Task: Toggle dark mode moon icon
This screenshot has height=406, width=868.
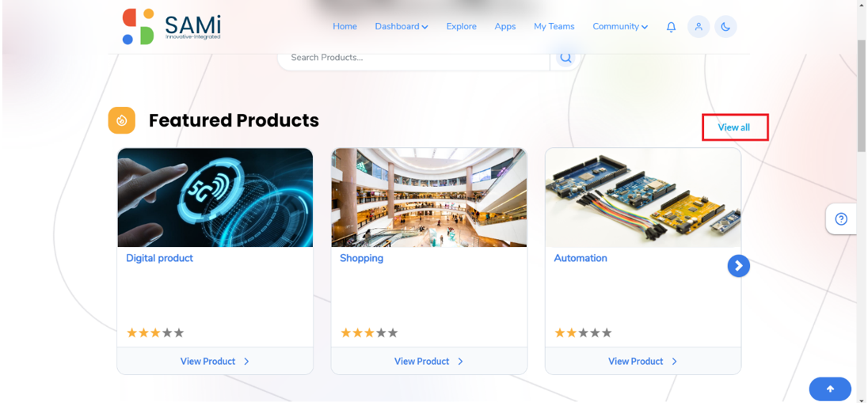Action: click(725, 27)
